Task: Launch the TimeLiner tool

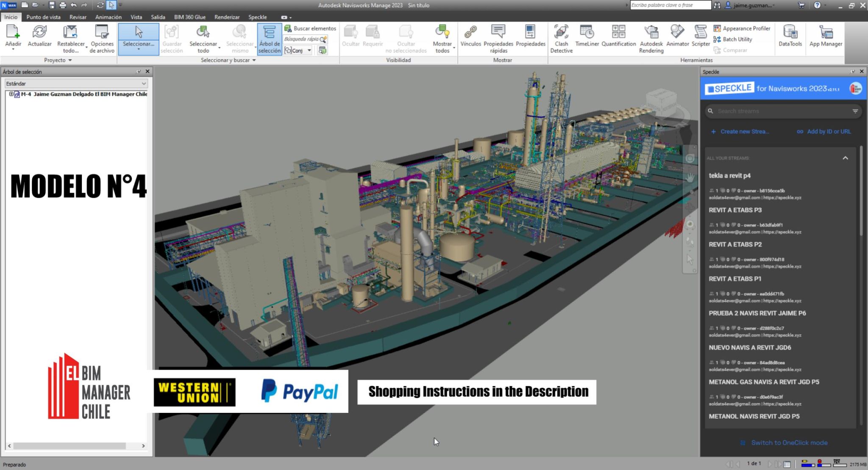Action: (x=587, y=38)
